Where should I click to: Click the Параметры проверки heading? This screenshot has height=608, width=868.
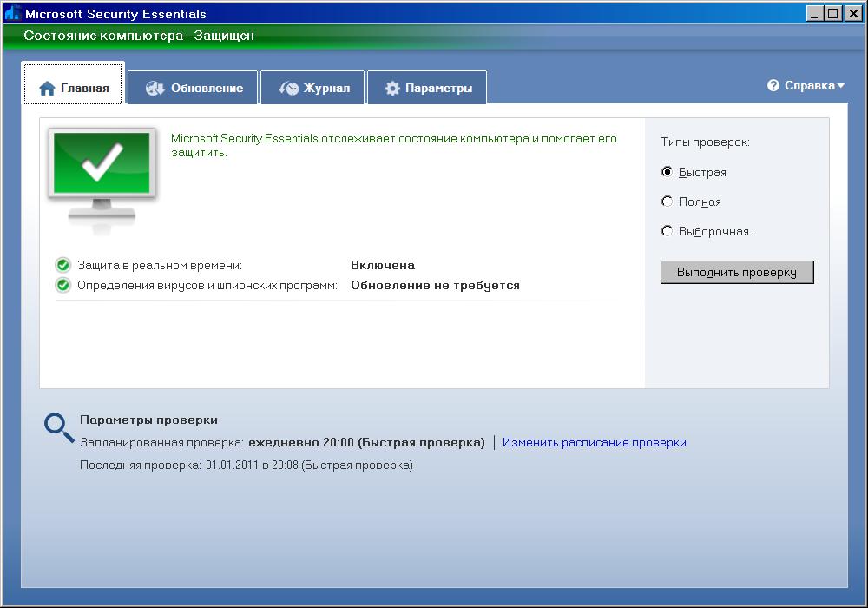148,420
